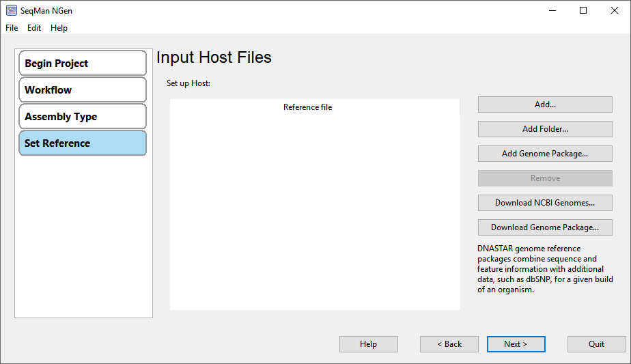Click the DNASTAR genome reference description text
This screenshot has height=364, width=631.
pos(545,268)
